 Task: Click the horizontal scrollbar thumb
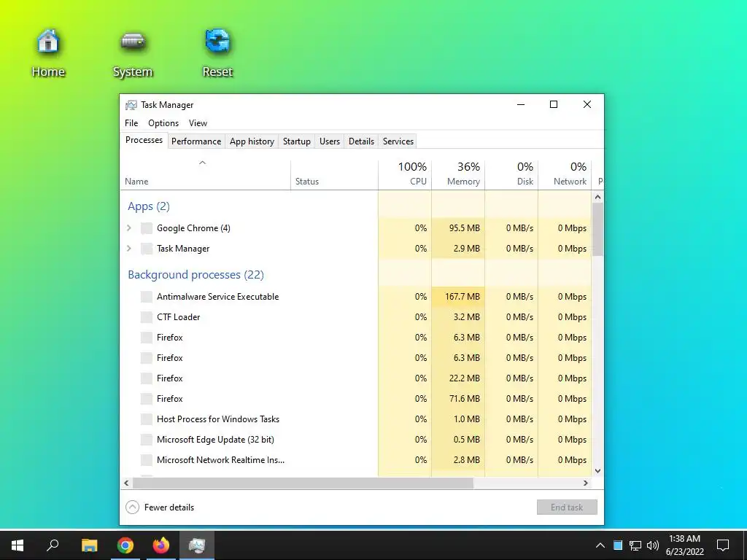[x=303, y=483]
